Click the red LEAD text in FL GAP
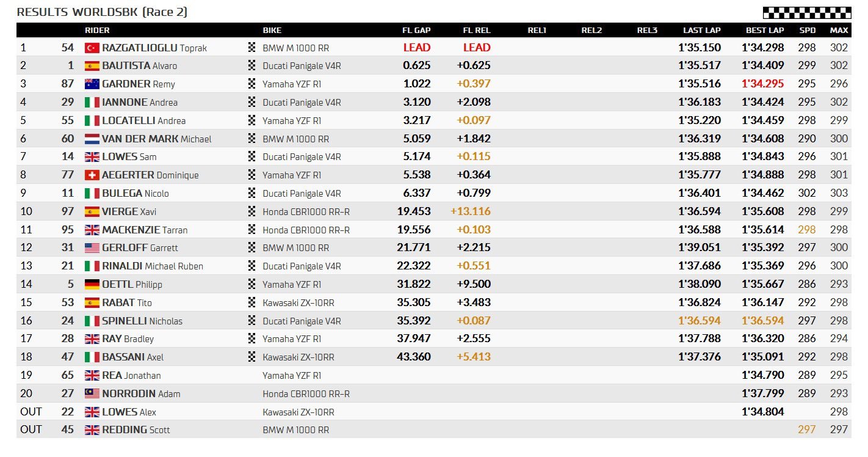The width and height of the screenshot is (868, 457). pyautogui.click(x=417, y=48)
